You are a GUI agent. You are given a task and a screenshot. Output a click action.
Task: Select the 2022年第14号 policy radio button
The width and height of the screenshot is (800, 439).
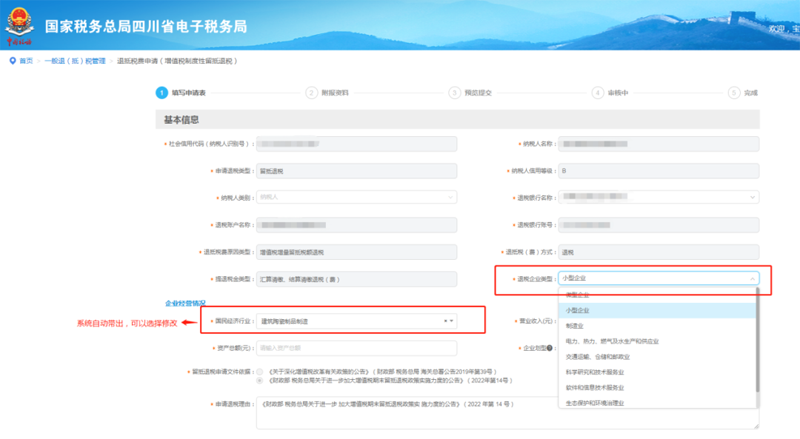tap(260, 381)
